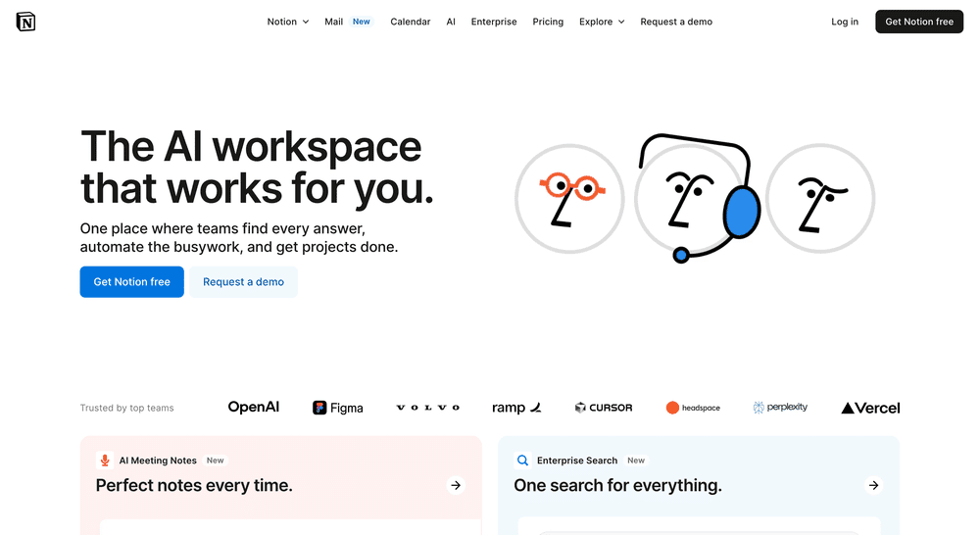980x535 pixels.
Task: Click the 'AI Meeting Notes' label
Action: tap(158, 461)
